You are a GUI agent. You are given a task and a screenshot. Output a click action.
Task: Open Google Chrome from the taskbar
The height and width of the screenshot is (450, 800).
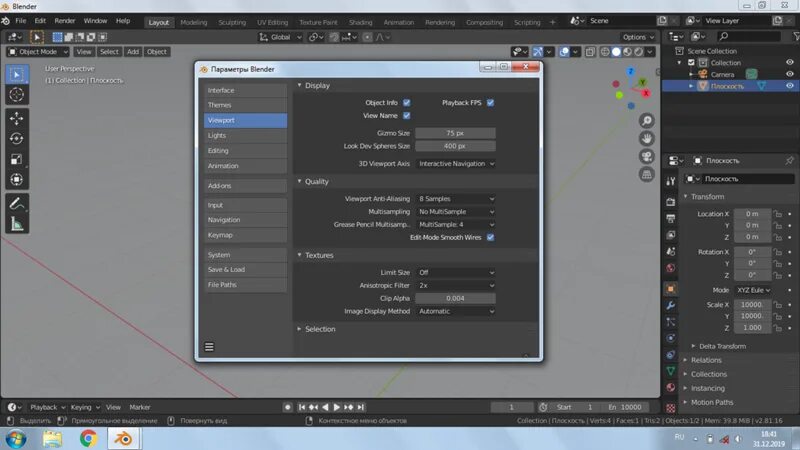pyautogui.click(x=88, y=439)
